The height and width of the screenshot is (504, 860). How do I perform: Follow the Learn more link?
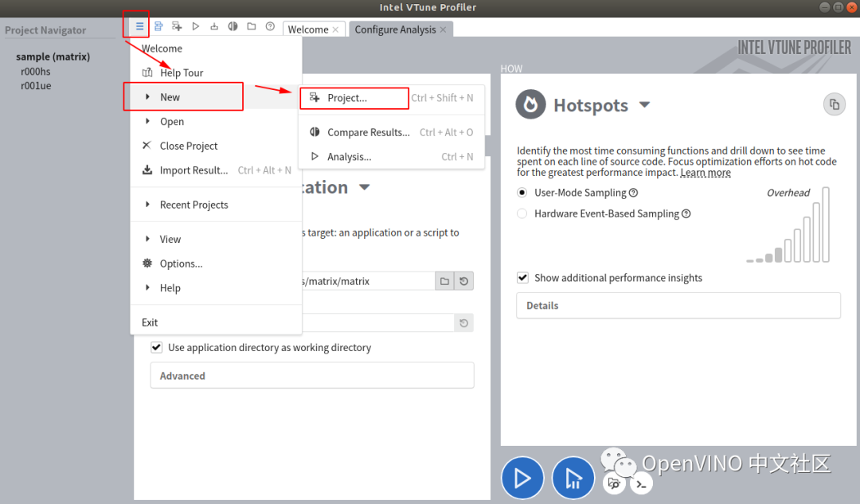pos(706,173)
